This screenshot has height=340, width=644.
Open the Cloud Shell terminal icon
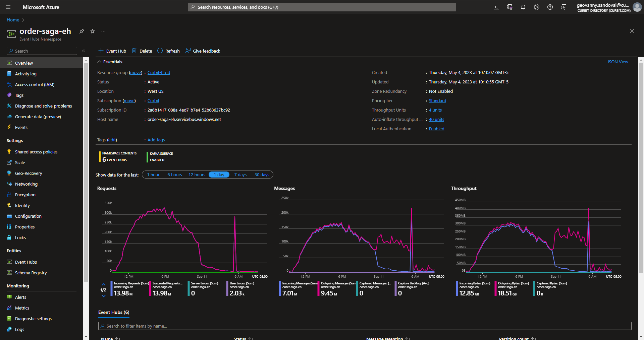pos(496,7)
